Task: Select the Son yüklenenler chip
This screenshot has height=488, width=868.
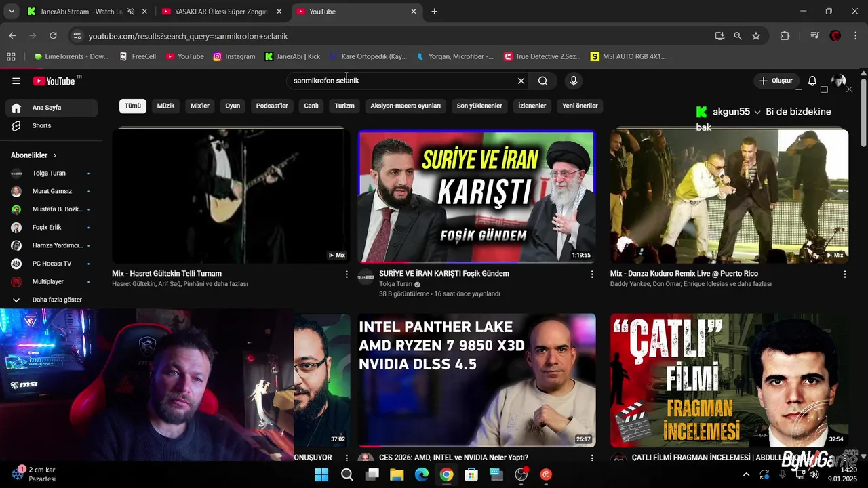Action: pyautogui.click(x=479, y=106)
